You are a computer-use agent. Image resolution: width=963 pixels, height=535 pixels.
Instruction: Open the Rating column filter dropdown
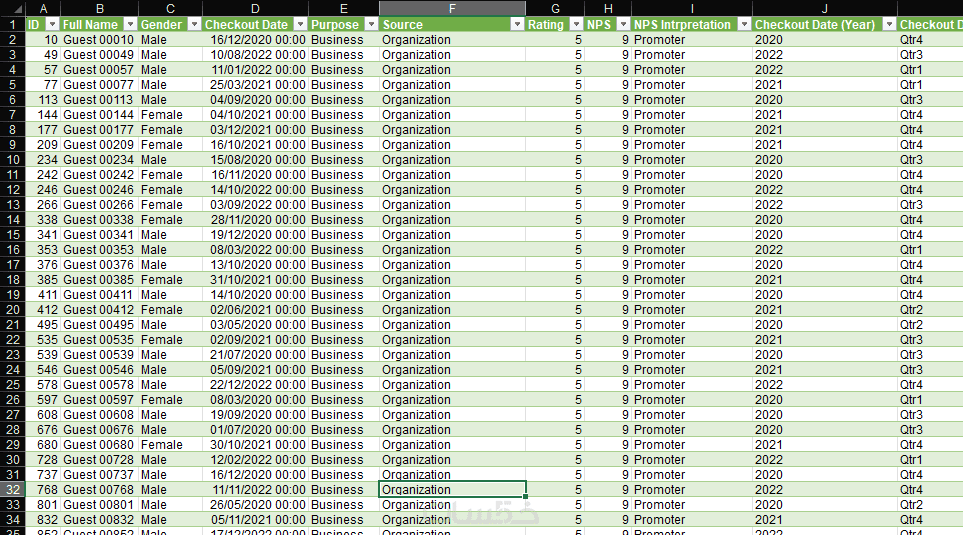[x=576, y=25]
